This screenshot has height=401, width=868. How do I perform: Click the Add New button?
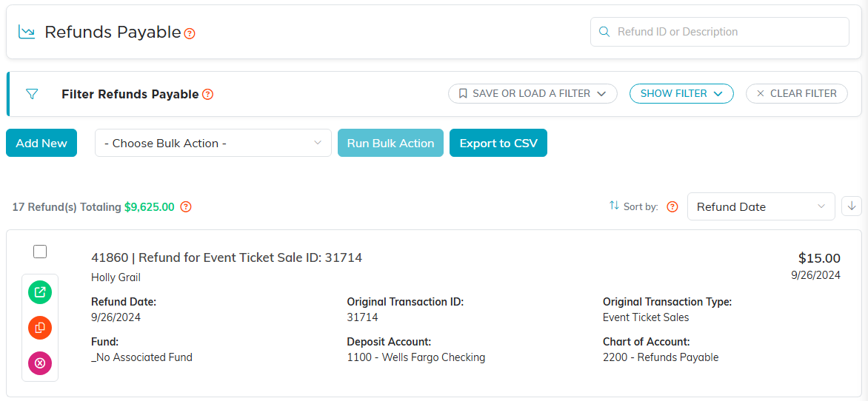tap(41, 143)
